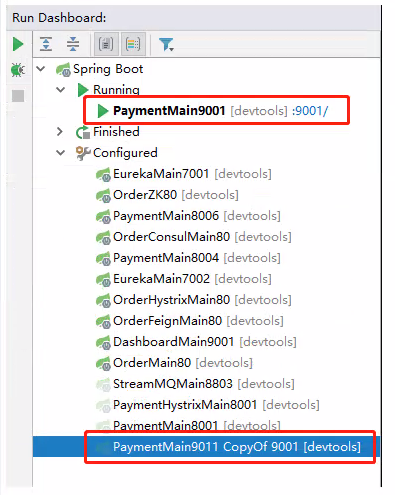
Task: Click the Run Dashboard panel title
Action: [59, 18]
